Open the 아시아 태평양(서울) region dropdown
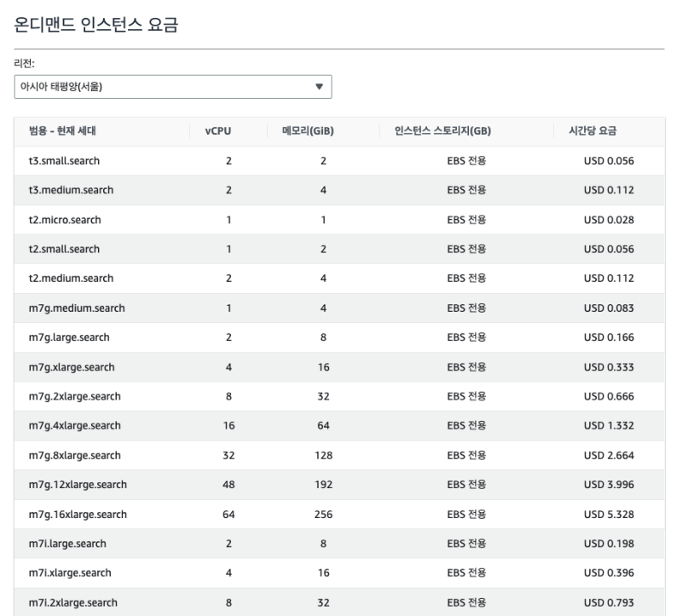The width and height of the screenshot is (682, 616). click(172, 86)
